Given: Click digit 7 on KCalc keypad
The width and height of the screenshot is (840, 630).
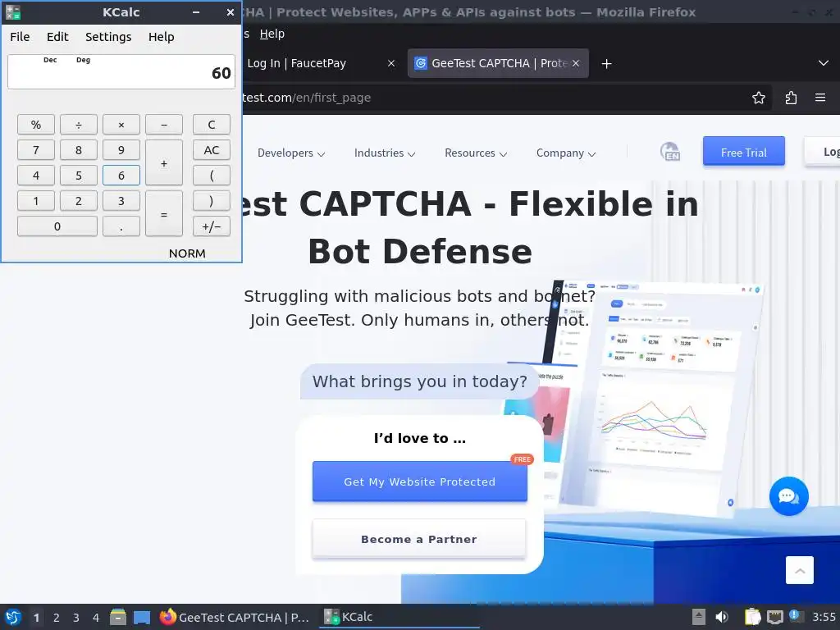Looking at the screenshot, I should point(36,150).
